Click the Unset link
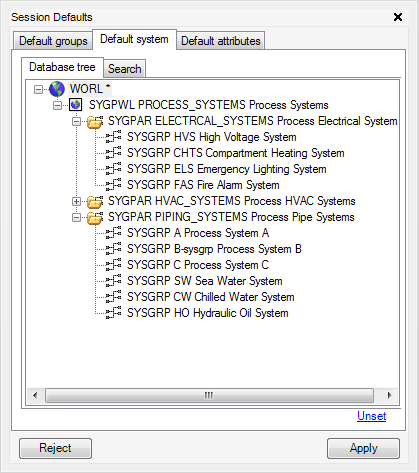The width and height of the screenshot is (419, 473). pos(371,416)
